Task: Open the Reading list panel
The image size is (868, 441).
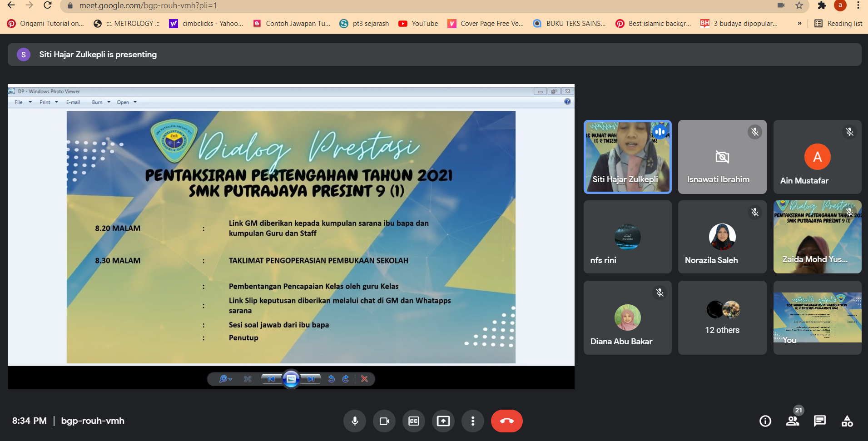Action: click(838, 24)
